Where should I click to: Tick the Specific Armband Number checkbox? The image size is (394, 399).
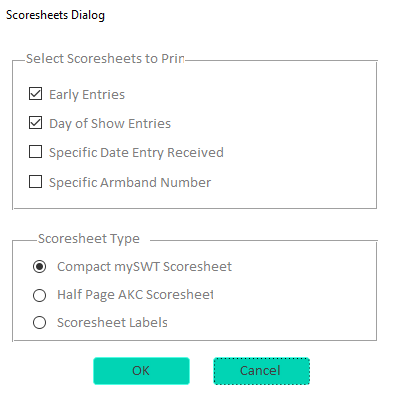35,182
